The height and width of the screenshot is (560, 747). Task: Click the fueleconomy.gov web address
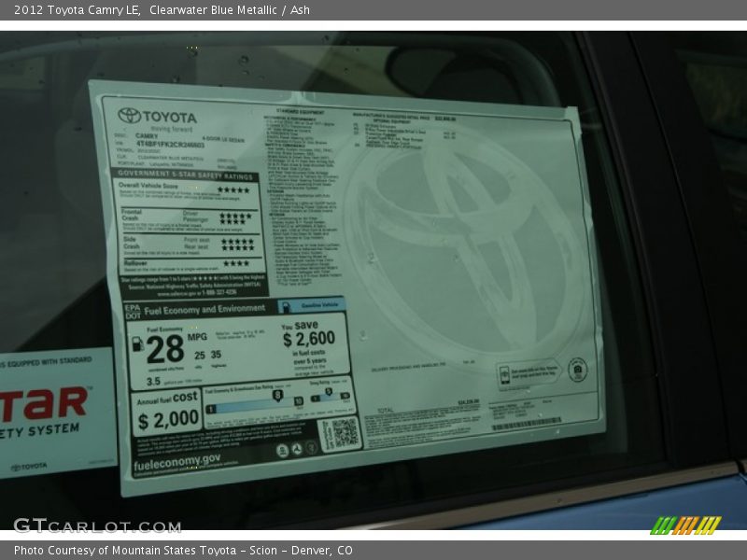[177, 458]
